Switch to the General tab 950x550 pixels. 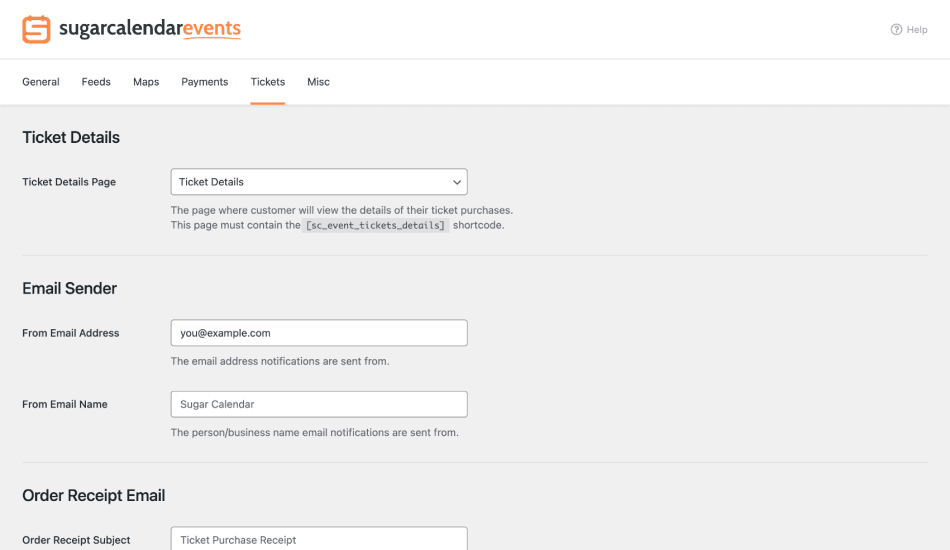click(41, 82)
